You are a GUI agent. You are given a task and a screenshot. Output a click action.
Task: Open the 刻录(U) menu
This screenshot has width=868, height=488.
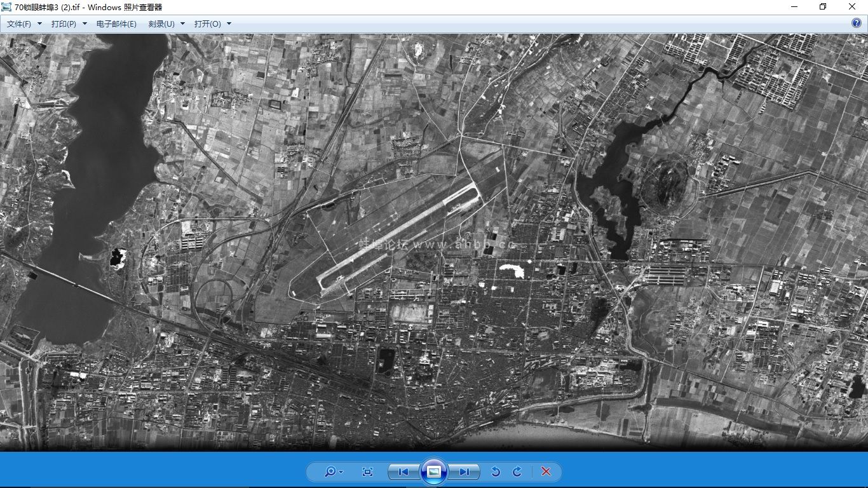pos(161,24)
